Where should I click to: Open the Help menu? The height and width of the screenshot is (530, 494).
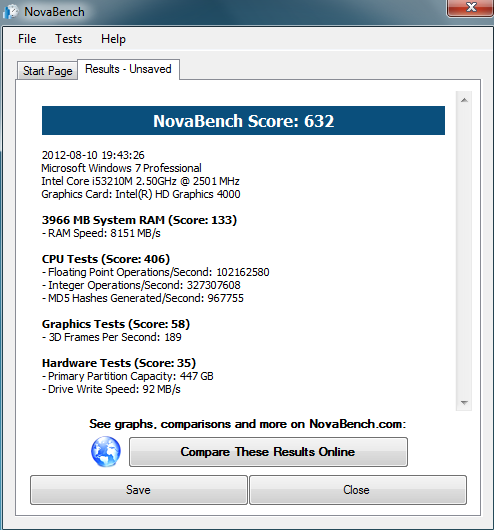[x=113, y=39]
